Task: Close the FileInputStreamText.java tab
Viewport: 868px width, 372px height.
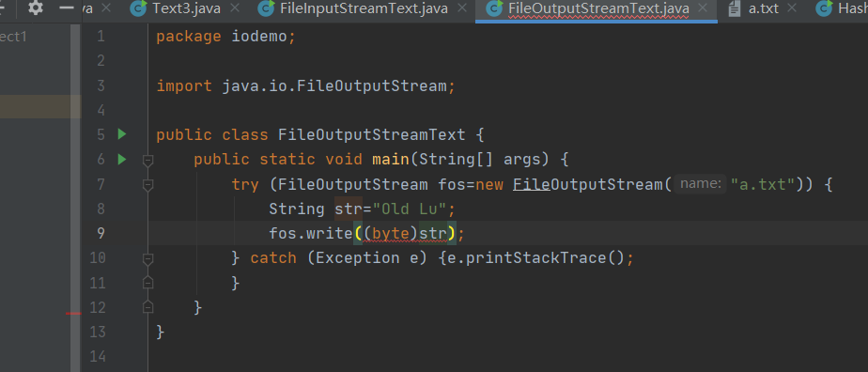Action: pos(461,8)
